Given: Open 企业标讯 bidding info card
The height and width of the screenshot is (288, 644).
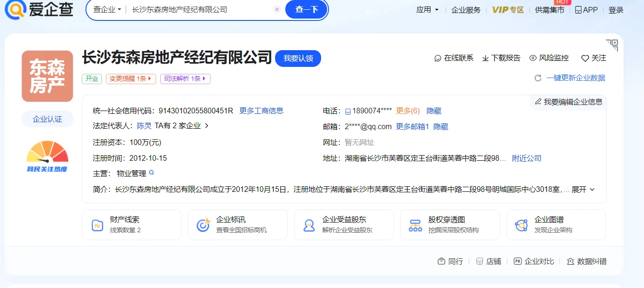Looking at the screenshot, I should coord(237,225).
